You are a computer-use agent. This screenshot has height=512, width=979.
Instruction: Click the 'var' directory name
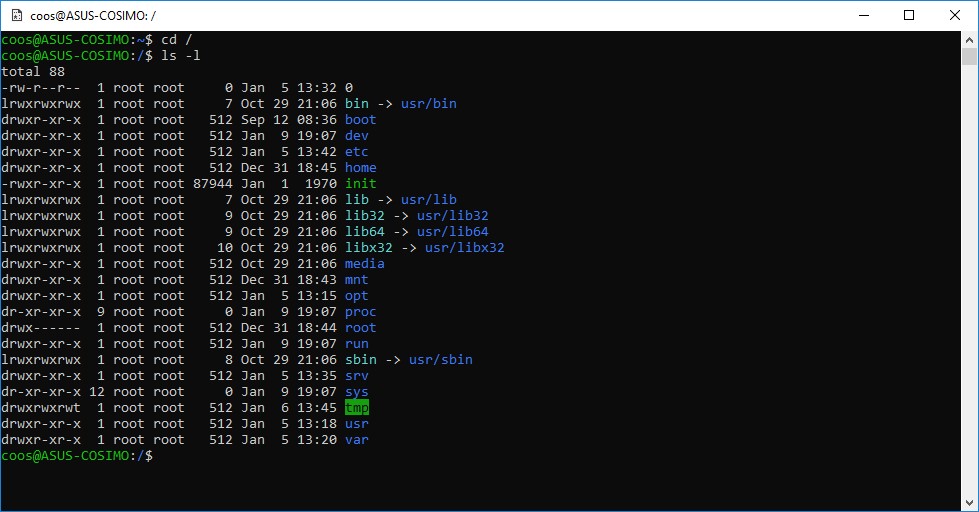click(357, 440)
